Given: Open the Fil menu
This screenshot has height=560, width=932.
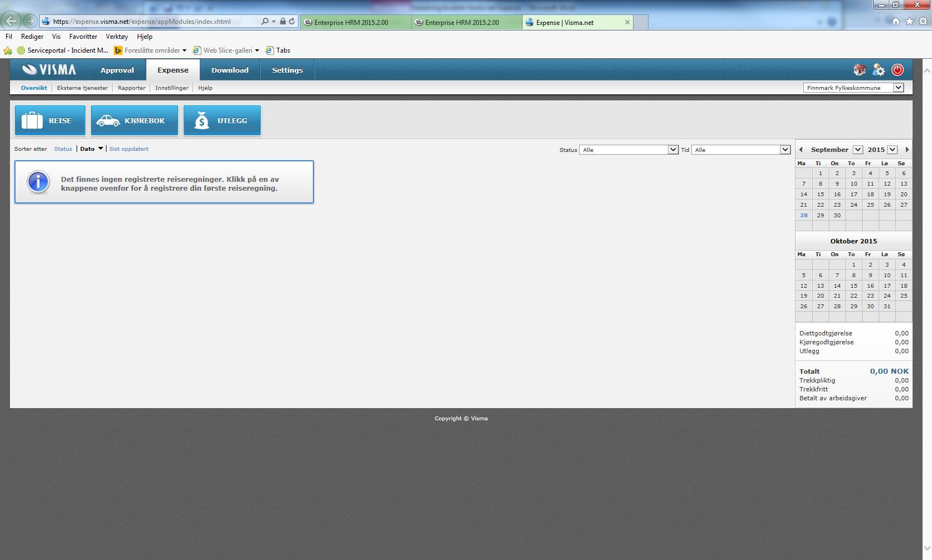Looking at the screenshot, I should (x=9, y=36).
